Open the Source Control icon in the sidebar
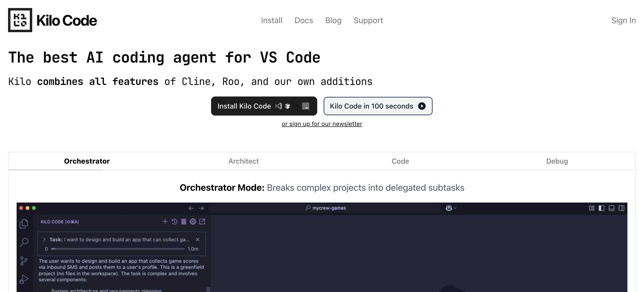 pyautogui.click(x=24, y=261)
